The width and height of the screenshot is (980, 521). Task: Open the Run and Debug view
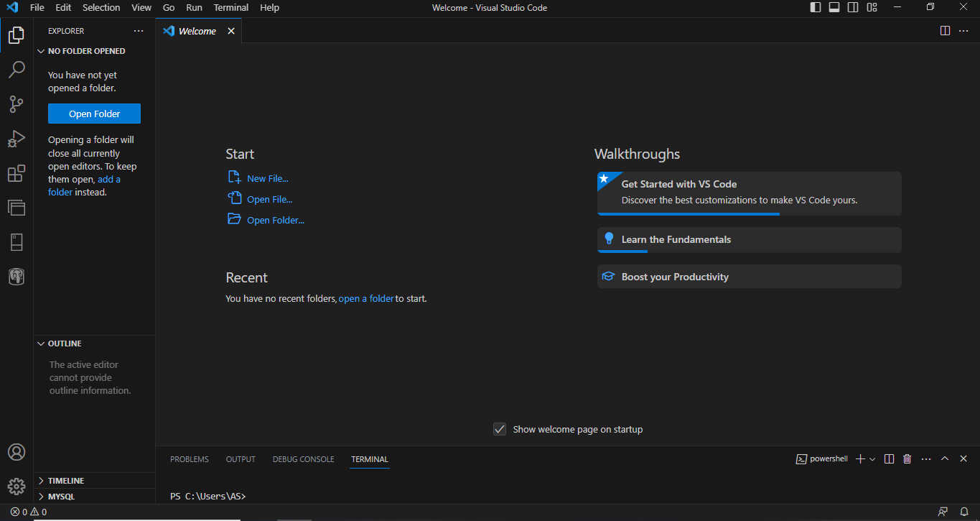pyautogui.click(x=17, y=139)
